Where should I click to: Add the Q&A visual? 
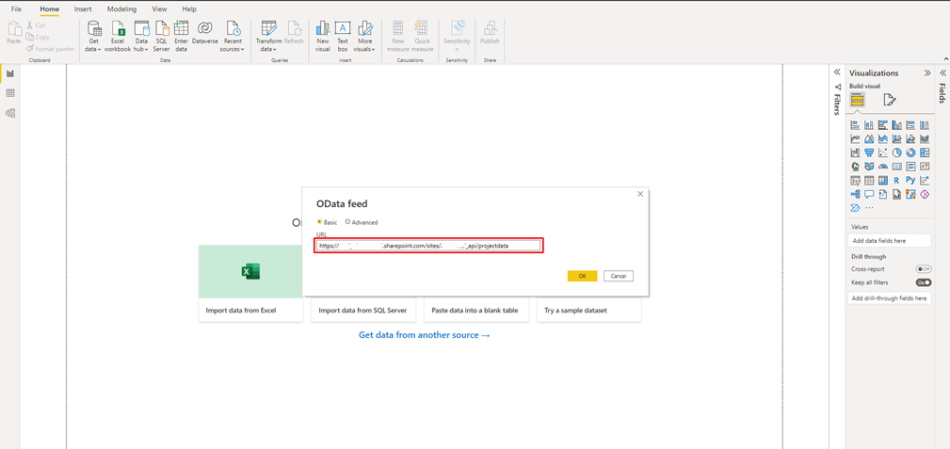click(869, 194)
